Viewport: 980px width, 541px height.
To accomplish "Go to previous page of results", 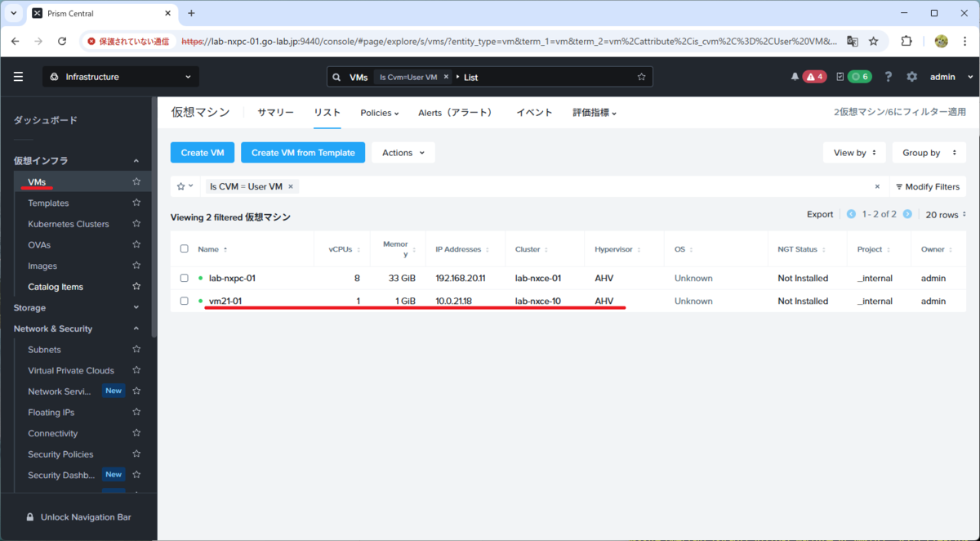I will pyautogui.click(x=851, y=214).
